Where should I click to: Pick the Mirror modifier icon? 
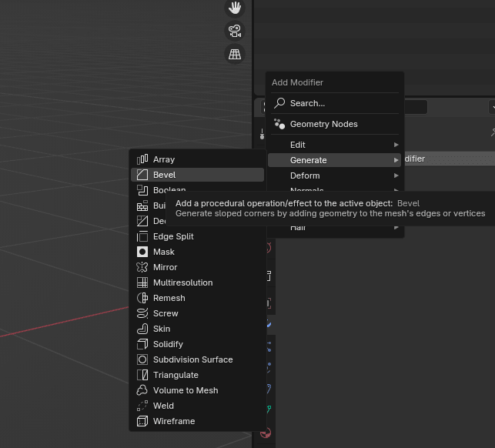(142, 267)
